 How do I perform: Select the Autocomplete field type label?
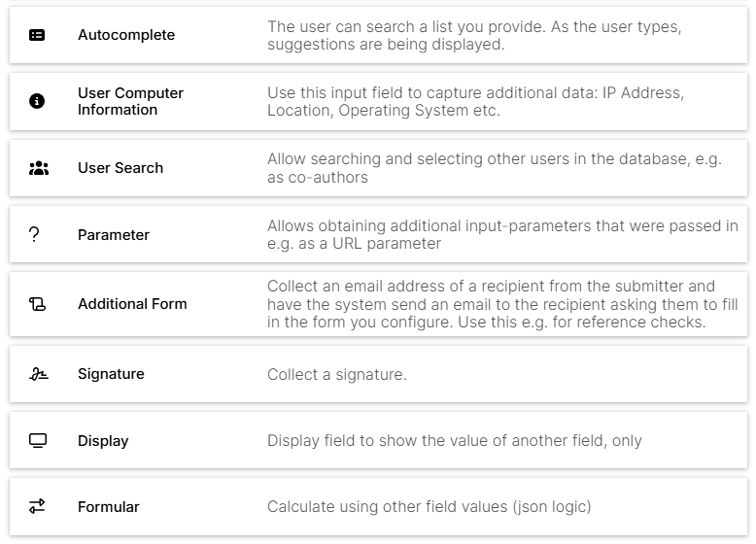(126, 35)
